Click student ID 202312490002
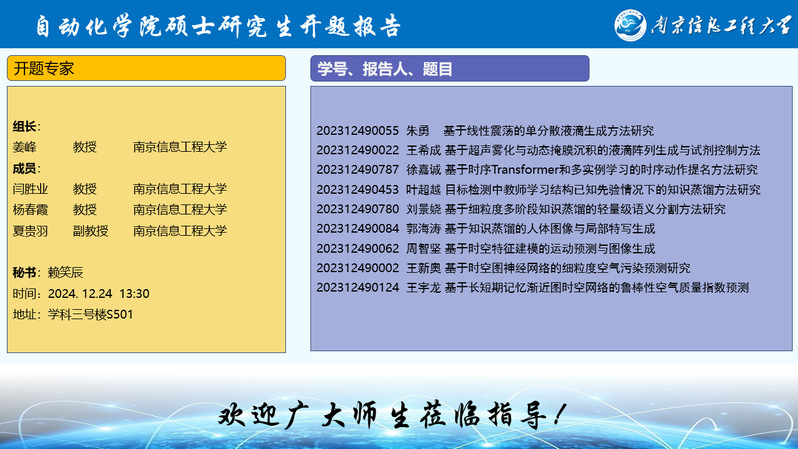This screenshot has height=449, width=798. coord(357,268)
